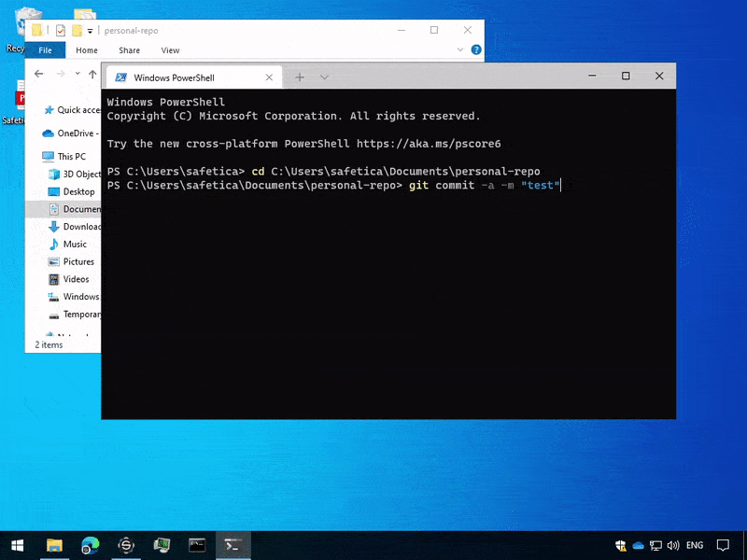Switch to the Home ribbon tab
This screenshot has height=560, width=747.
(87, 50)
